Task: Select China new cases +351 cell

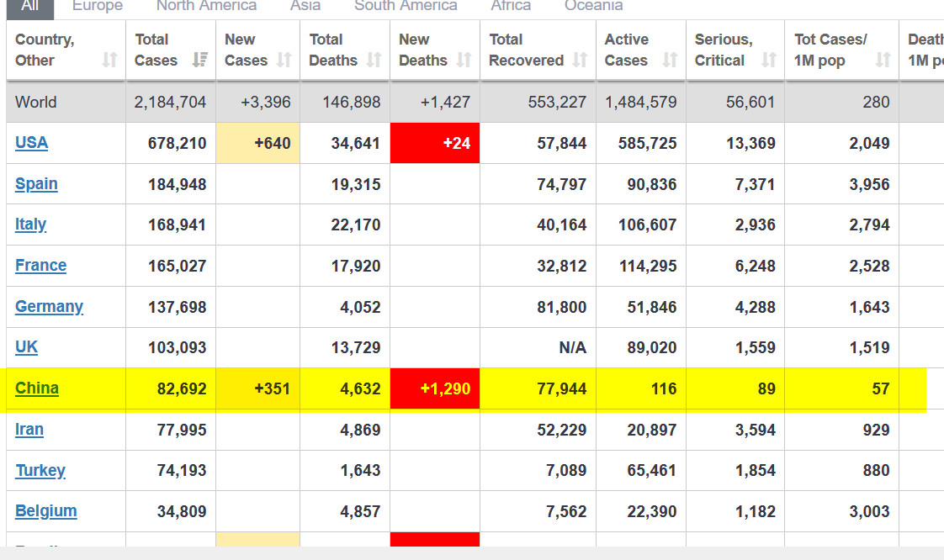Action: pyautogui.click(x=257, y=388)
